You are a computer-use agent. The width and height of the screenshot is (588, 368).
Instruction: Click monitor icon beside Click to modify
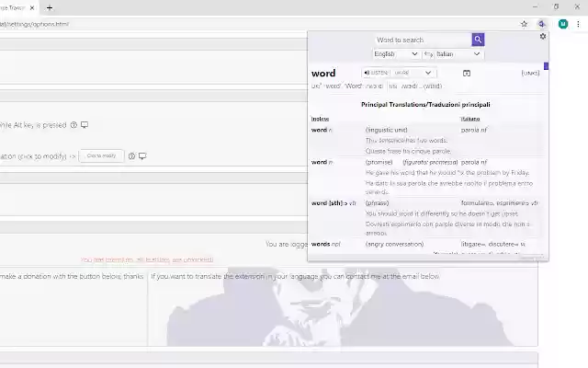point(142,155)
